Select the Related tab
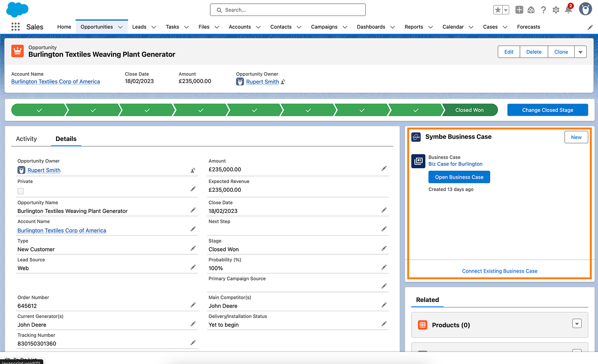Image resolution: width=598 pixels, height=364 pixels. click(427, 300)
